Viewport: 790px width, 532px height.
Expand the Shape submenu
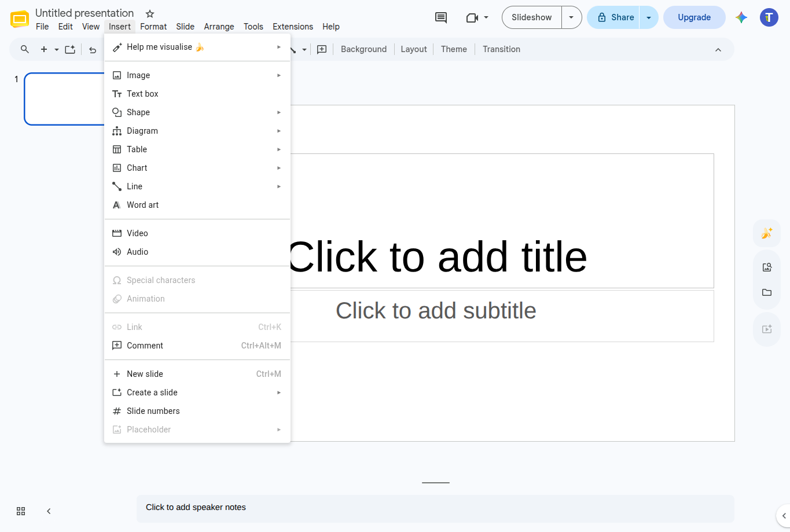[197, 112]
